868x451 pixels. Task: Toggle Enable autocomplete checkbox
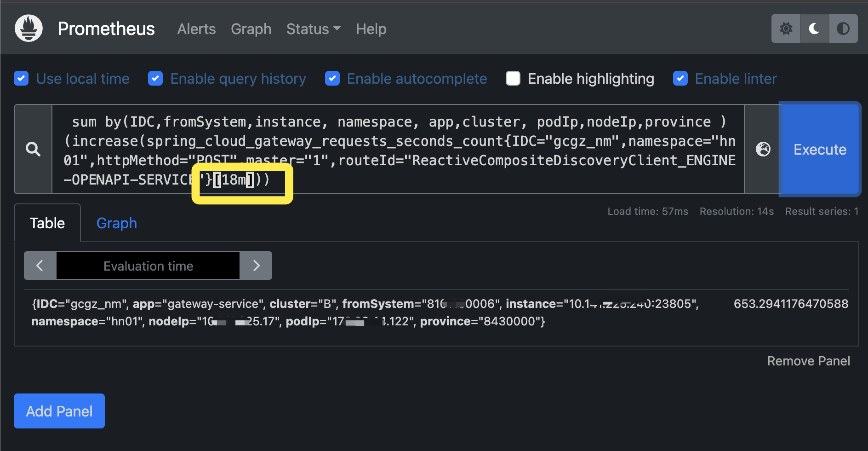332,79
